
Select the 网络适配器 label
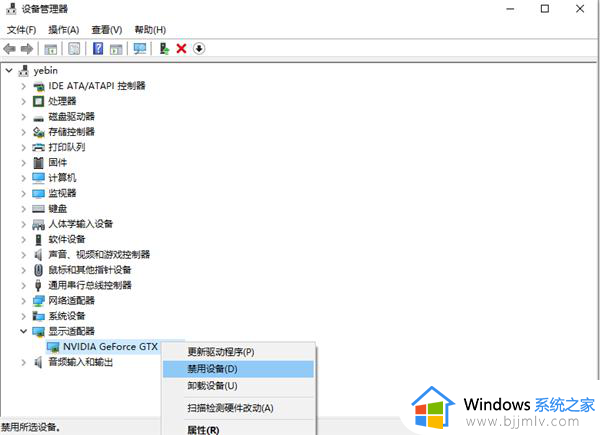click(x=72, y=301)
